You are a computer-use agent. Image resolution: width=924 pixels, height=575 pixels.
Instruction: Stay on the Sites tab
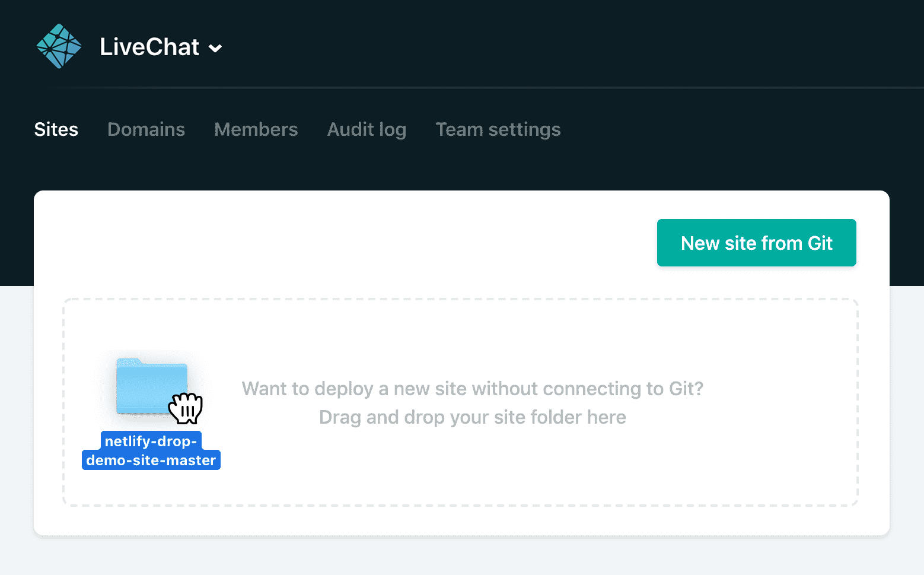click(56, 129)
